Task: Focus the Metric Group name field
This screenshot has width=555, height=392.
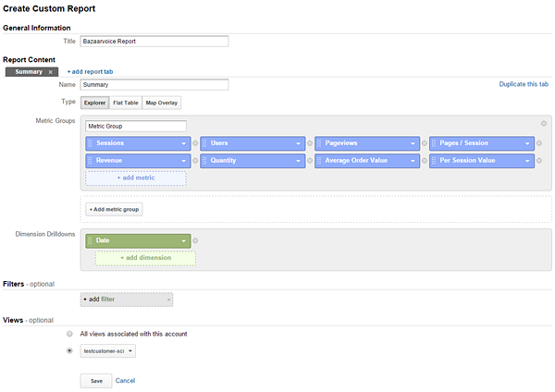Action: pos(136,127)
